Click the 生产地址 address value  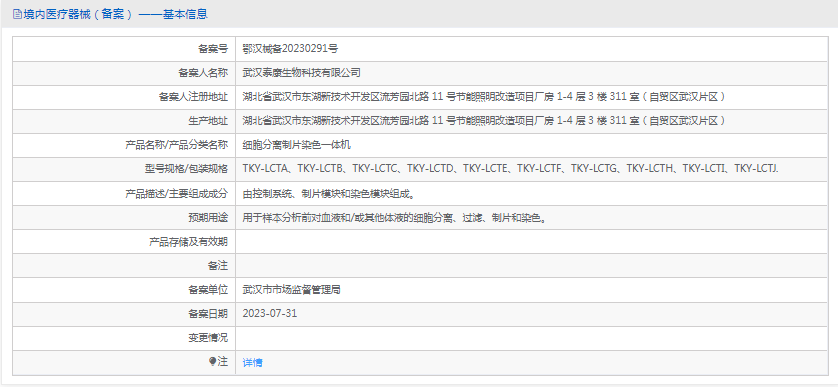click(484, 121)
